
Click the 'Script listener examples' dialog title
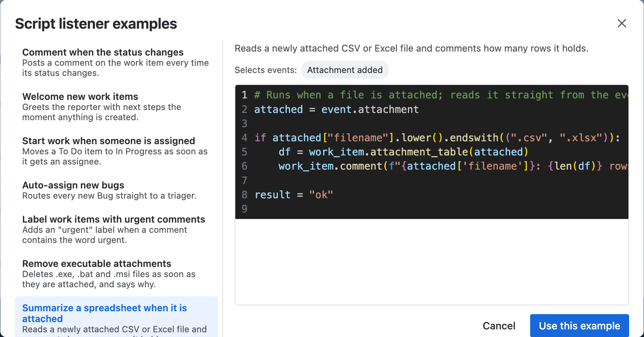96,24
